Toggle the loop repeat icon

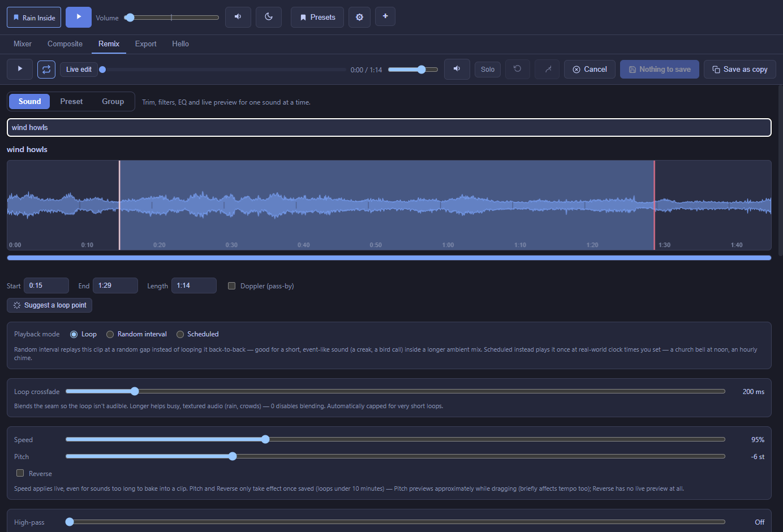click(x=46, y=69)
